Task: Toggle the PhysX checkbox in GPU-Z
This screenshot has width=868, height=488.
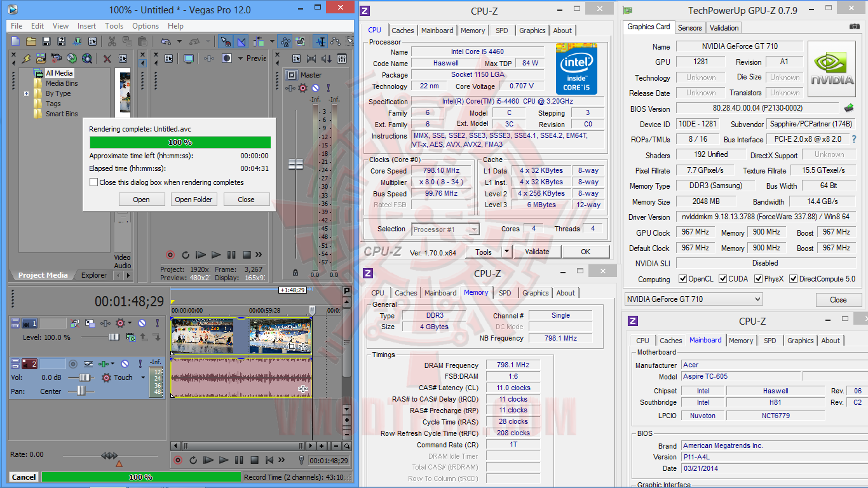Action: (x=758, y=279)
